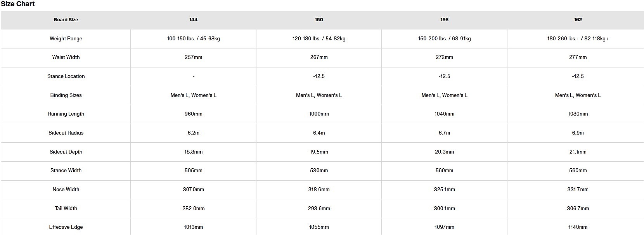Click the Nose Width row label

point(66,190)
